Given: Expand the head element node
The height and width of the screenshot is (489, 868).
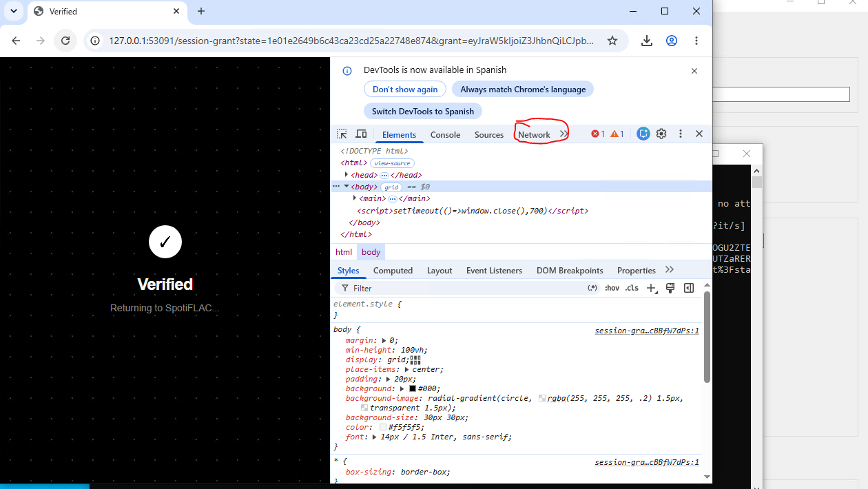Looking at the screenshot, I should 347,175.
